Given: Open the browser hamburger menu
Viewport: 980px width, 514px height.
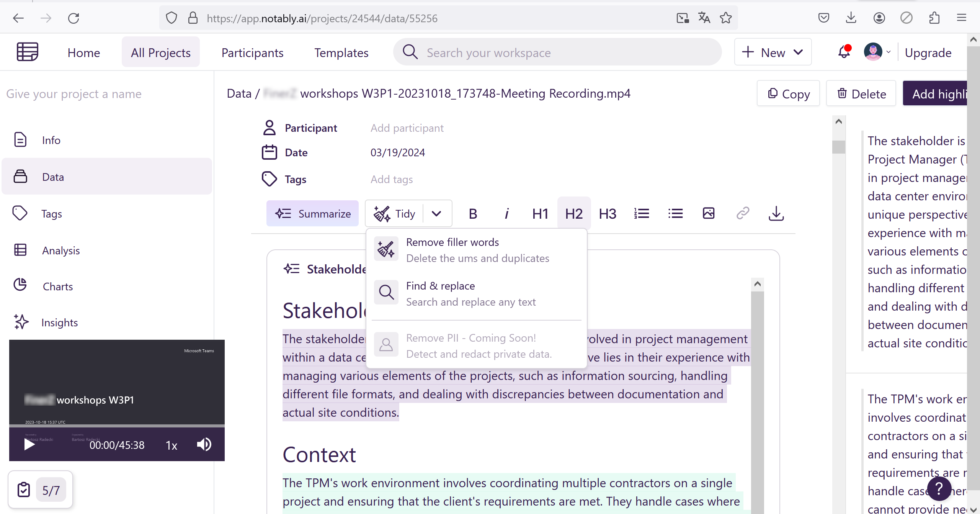Looking at the screenshot, I should pyautogui.click(x=962, y=18).
